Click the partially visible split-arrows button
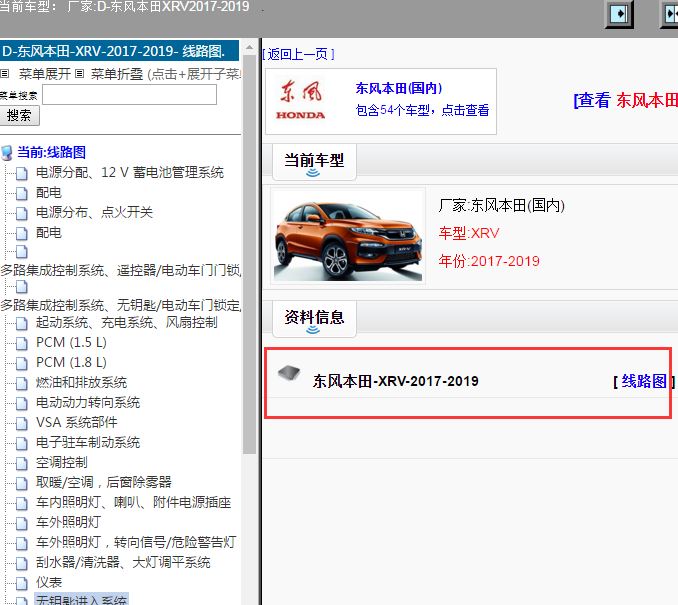678x605 pixels. coord(669,14)
